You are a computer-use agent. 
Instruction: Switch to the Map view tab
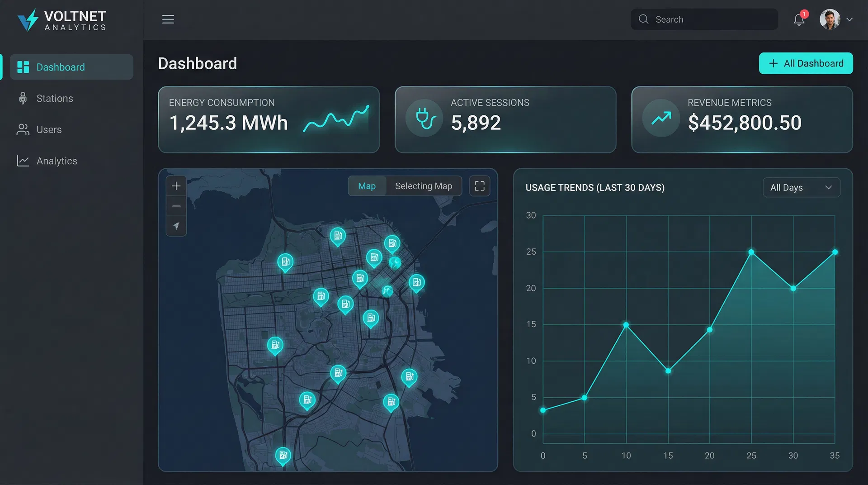pyautogui.click(x=367, y=186)
